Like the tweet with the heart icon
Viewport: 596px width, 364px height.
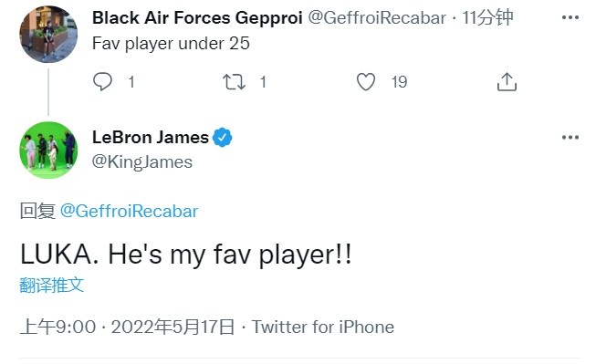click(366, 82)
